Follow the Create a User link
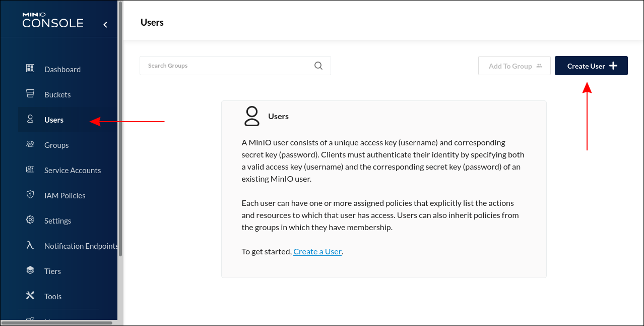 pos(317,251)
